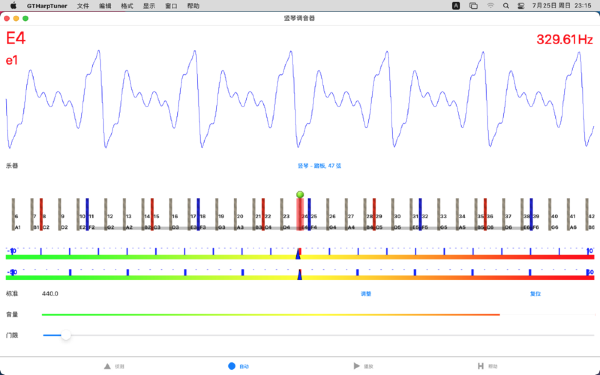600x375 pixels.
Task: Open Spotlight search magnifier icon
Action: 506,6
